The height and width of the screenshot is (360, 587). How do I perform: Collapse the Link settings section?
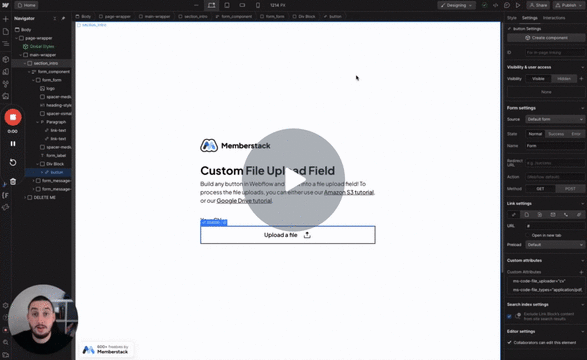[583, 204]
